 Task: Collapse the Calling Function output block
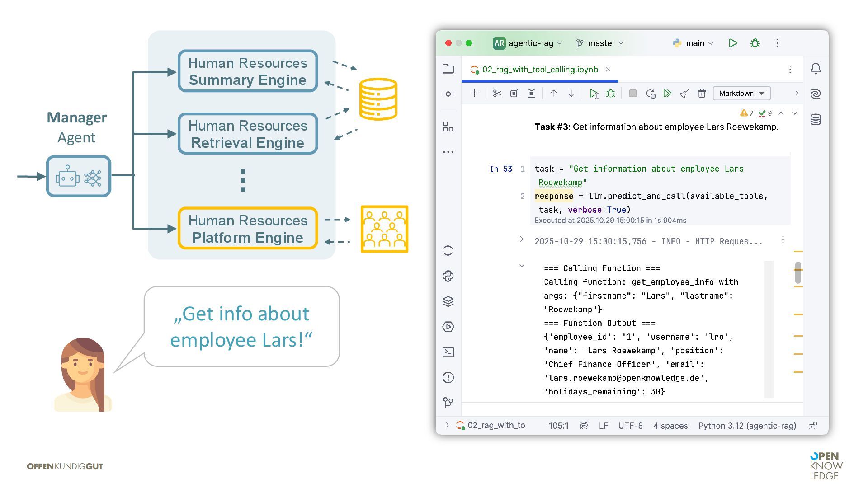pos(522,266)
